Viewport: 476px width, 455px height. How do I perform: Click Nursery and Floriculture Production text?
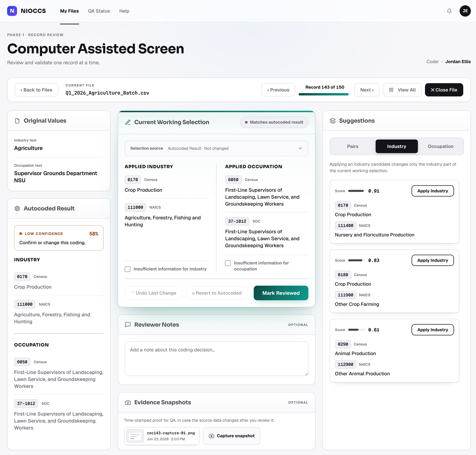[x=374, y=235]
